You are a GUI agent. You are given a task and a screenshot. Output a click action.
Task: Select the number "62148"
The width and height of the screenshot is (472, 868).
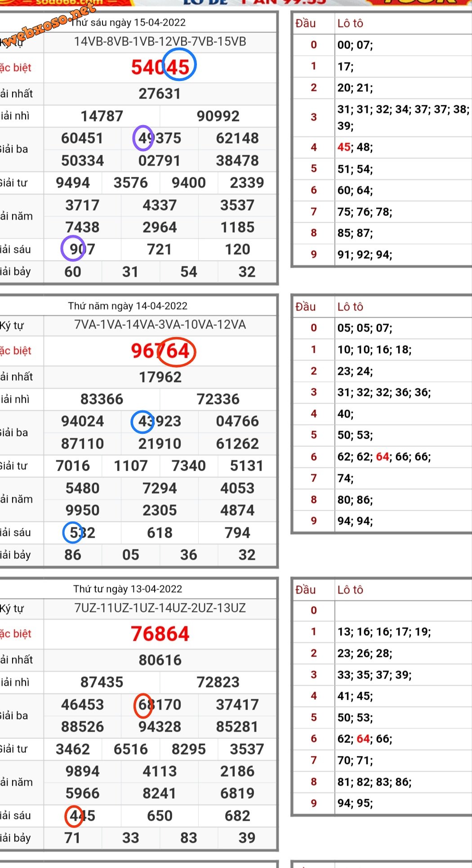237,138
